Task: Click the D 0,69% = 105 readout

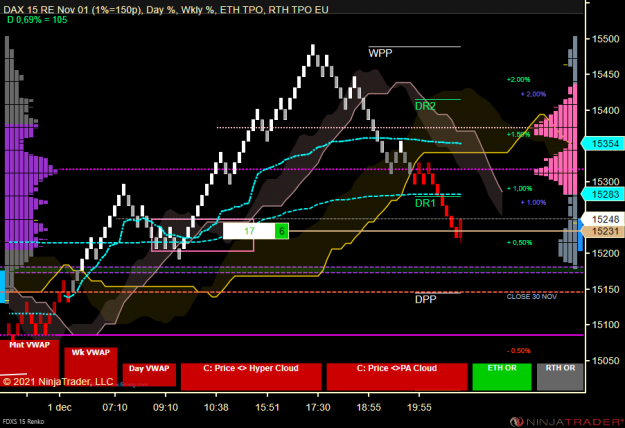Action: [37, 20]
